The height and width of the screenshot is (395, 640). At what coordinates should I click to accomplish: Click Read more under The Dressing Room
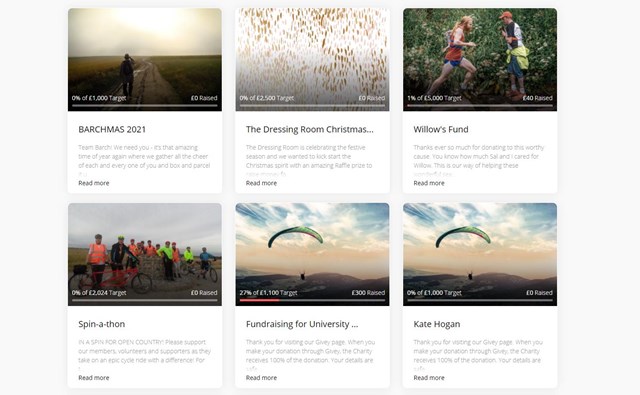pyautogui.click(x=261, y=183)
